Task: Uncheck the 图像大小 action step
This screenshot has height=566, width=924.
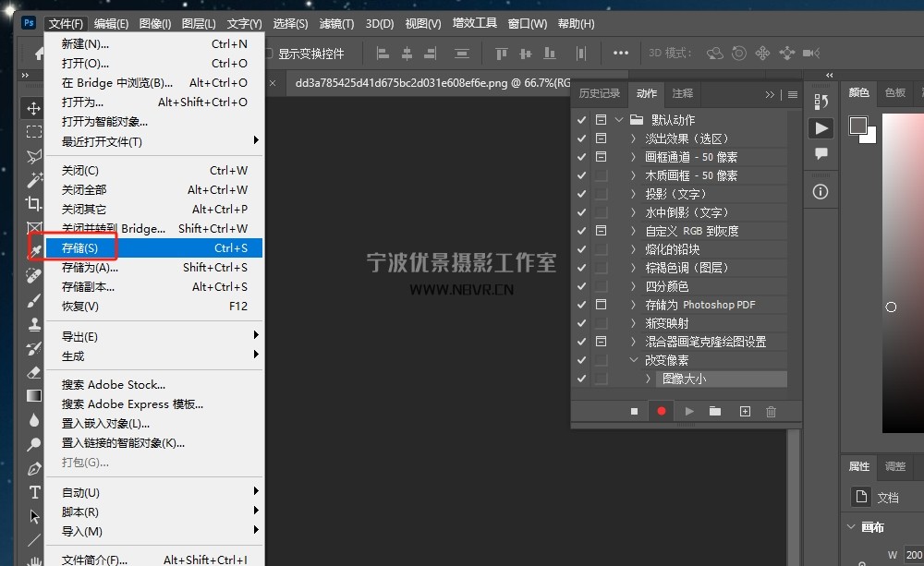Action: pos(581,379)
